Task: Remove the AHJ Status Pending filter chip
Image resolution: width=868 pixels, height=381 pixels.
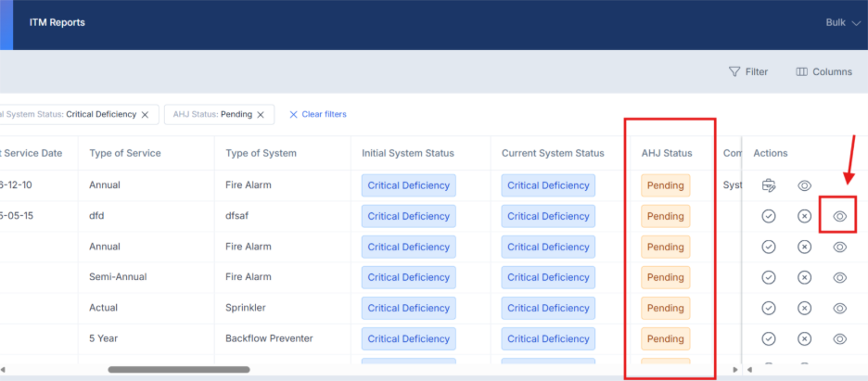Action: click(x=261, y=115)
